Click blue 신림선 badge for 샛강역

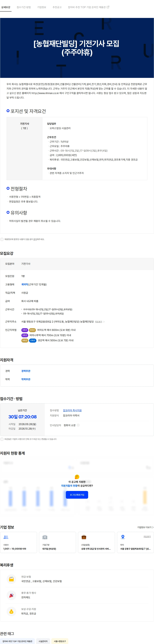33,340
